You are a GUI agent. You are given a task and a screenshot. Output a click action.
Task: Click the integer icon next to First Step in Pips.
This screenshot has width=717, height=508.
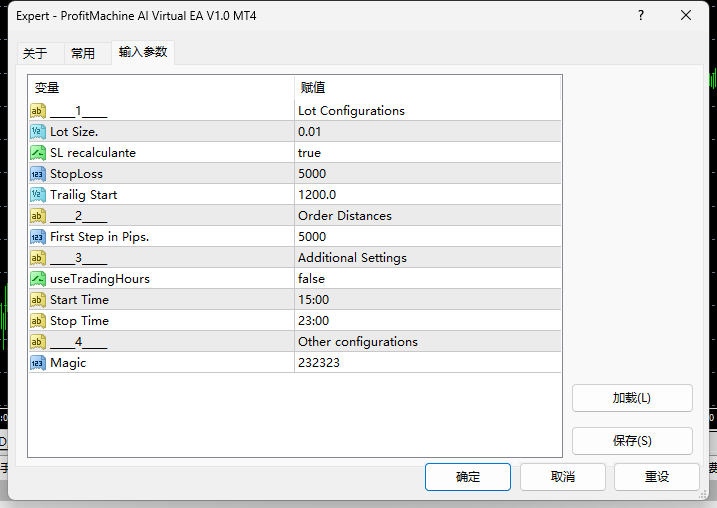(37, 237)
